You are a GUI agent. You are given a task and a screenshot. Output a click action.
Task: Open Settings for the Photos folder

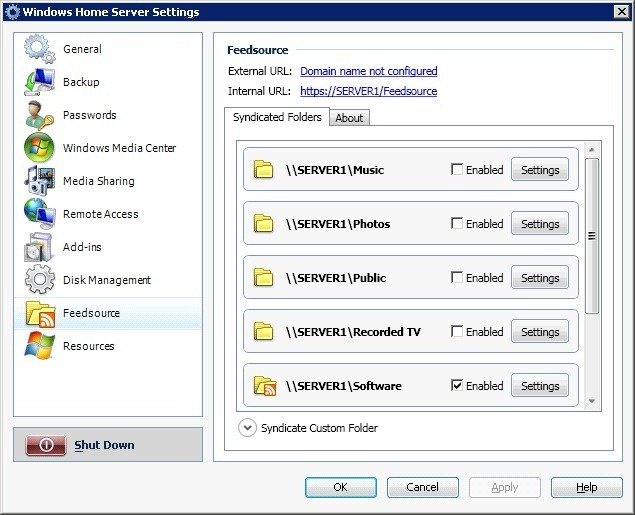[x=540, y=223]
